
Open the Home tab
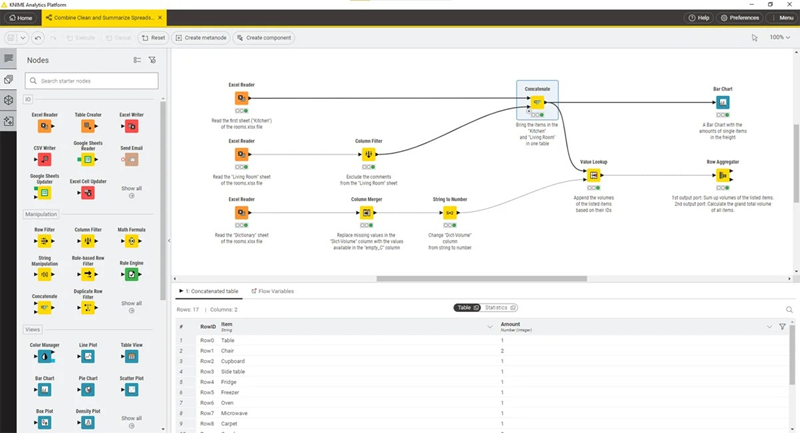(21, 17)
